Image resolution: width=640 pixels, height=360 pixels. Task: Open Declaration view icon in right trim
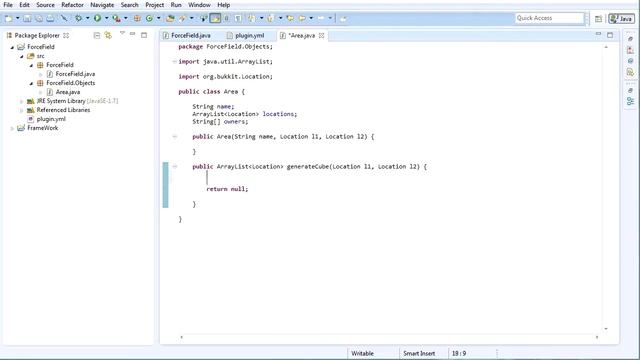click(x=630, y=72)
